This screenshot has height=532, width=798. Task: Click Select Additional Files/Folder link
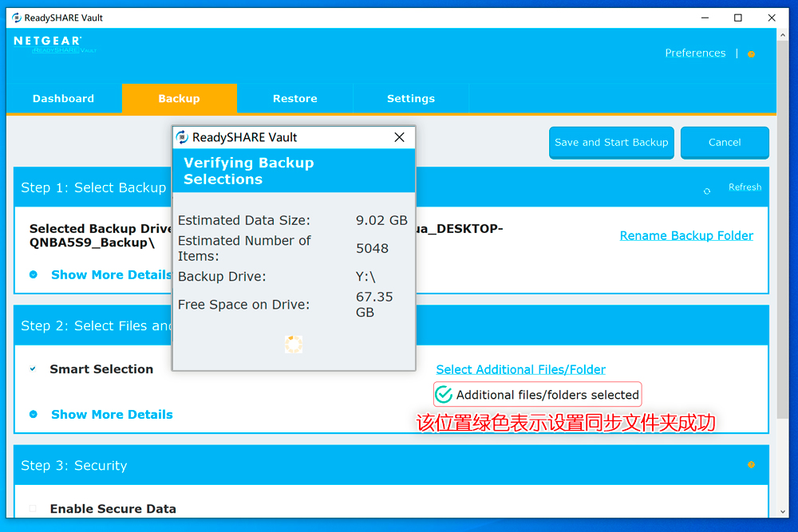[520, 369]
